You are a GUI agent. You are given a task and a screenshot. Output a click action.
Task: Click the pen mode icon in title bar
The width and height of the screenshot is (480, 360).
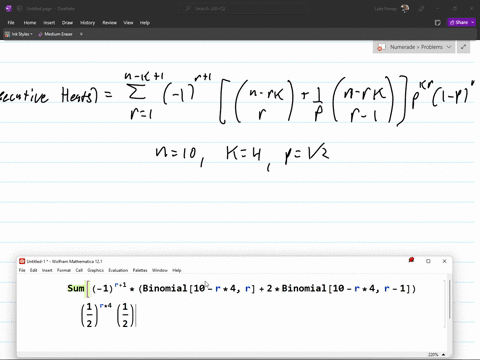[x=421, y=9]
